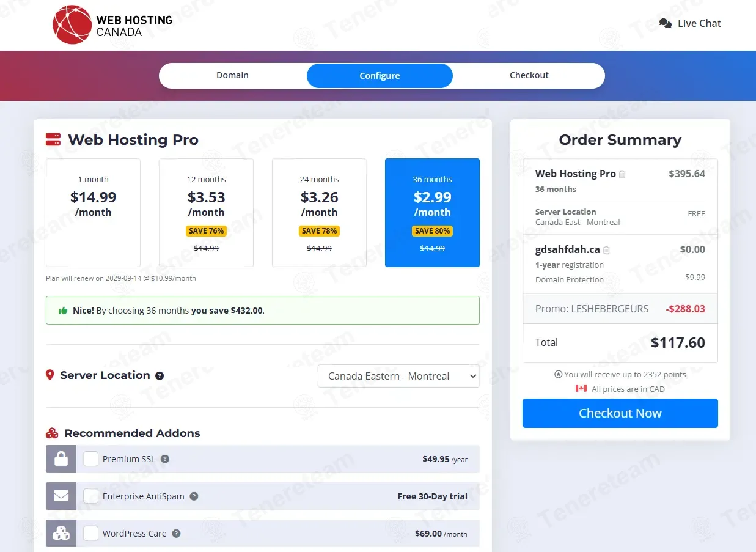Image resolution: width=756 pixels, height=552 pixels.
Task: Enable the WordPress Care checkbox
Action: pos(90,534)
